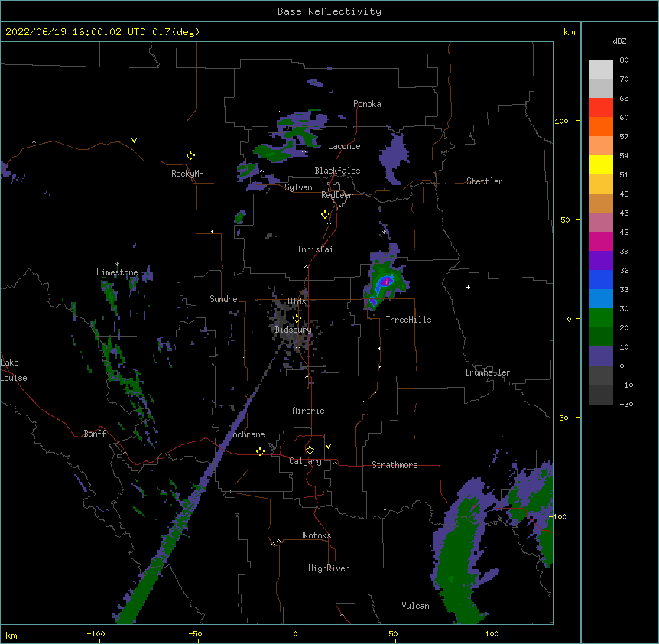Screen dimensions: 659x644
Task: Select the yellow 51-54 dBZ legend swatch
Action: click(x=601, y=164)
